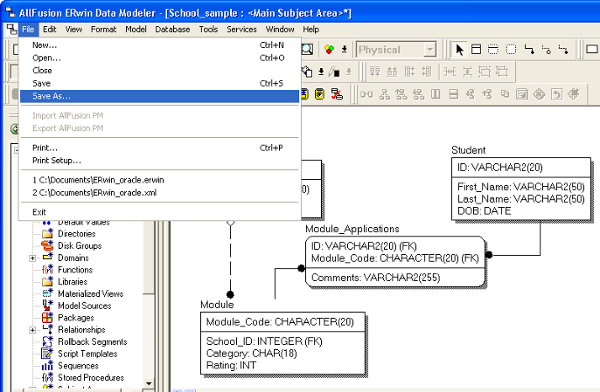Click the colored circles theme icon
The image size is (600, 392).
click(x=329, y=49)
